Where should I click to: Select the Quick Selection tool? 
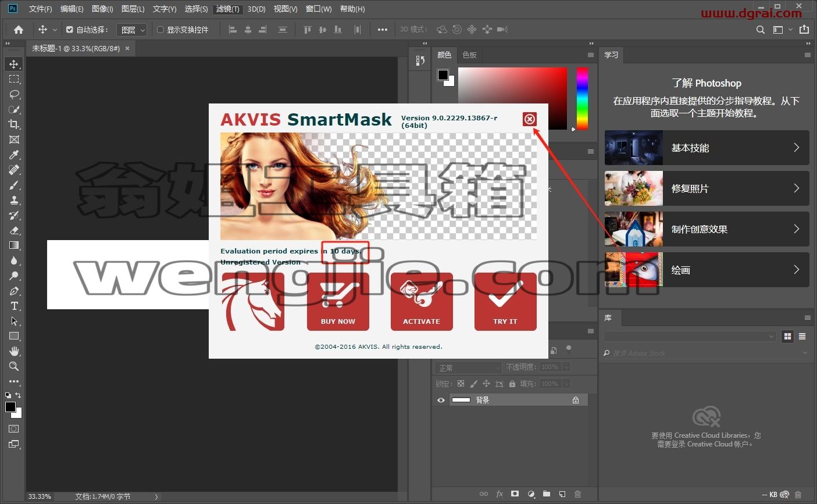pos(14,109)
